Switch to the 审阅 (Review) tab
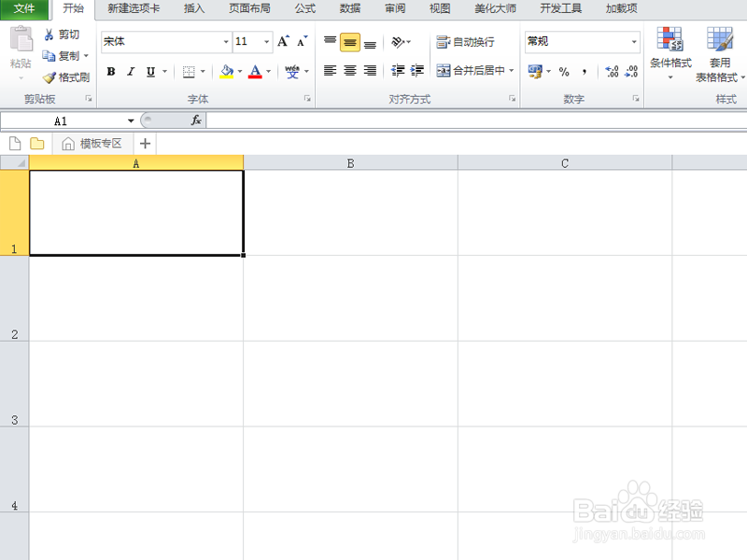The width and height of the screenshot is (747, 560). click(x=395, y=8)
